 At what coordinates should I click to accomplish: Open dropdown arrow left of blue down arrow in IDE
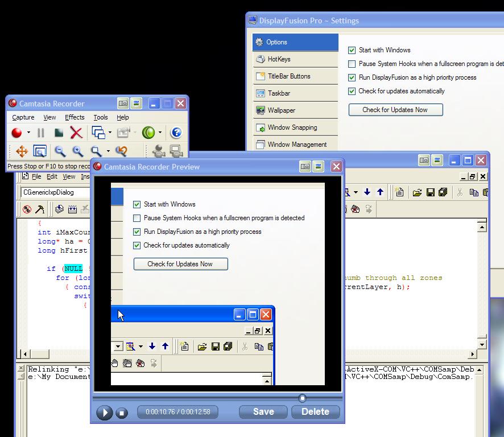[356, 192]
